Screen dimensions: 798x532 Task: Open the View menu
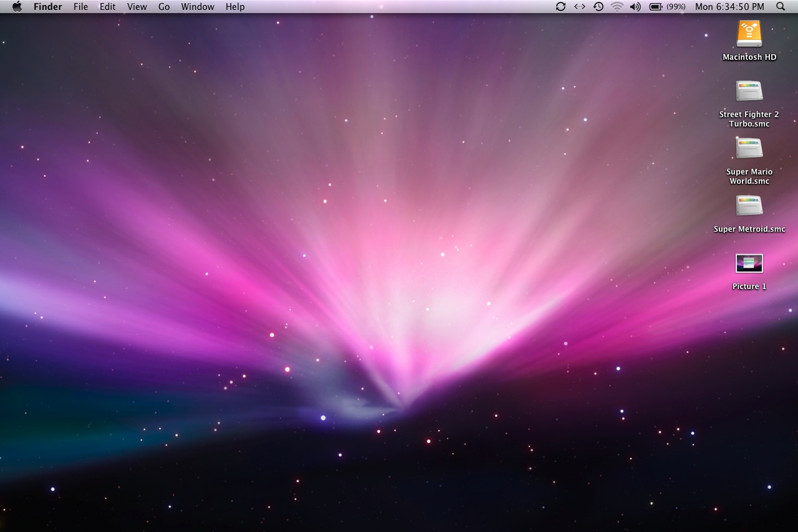pos(137,7)
